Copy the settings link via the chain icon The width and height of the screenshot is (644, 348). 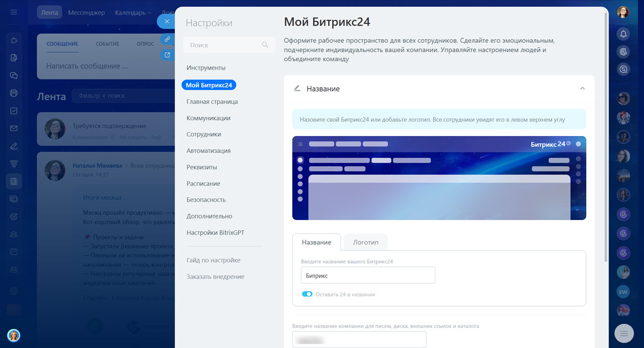tap(167, 39)
